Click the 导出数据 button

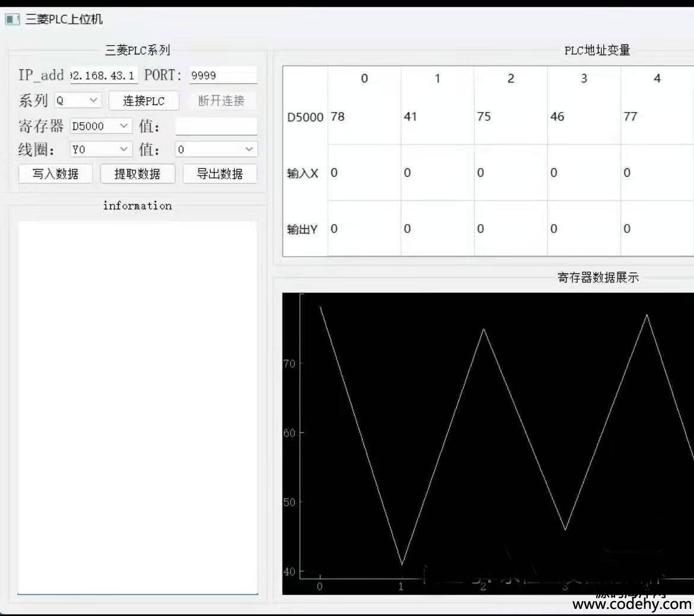pos(219,174)
